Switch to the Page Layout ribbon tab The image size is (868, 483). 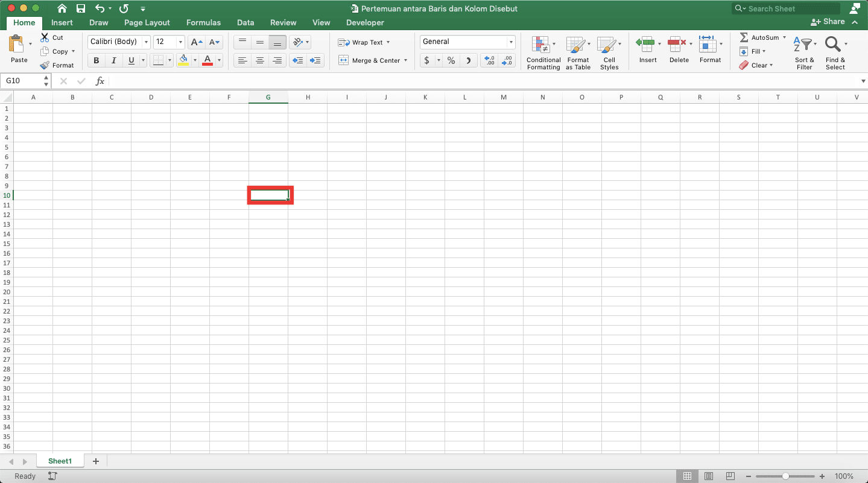tap(147, 22)
